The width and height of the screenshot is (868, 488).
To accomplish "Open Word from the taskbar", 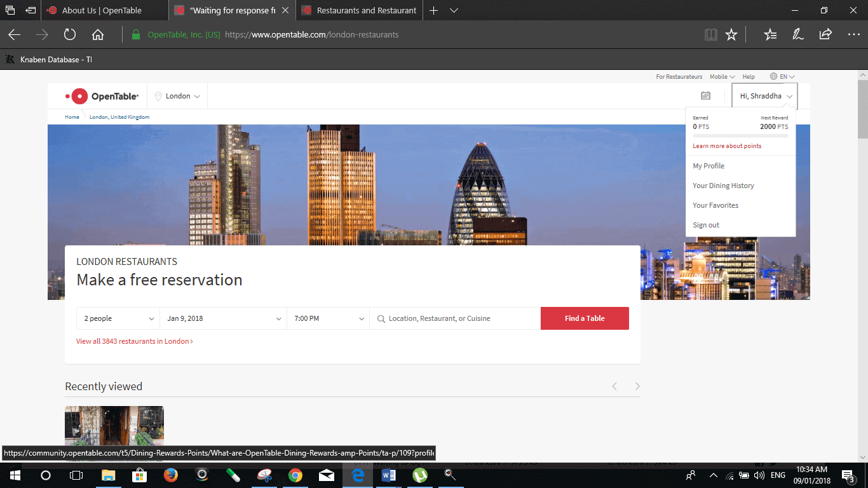I will (389, 475).
